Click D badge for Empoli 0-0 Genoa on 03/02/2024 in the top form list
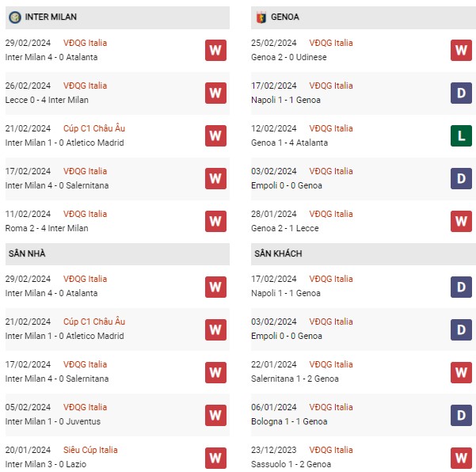This screenshot has height=472, width=476. 461,178
